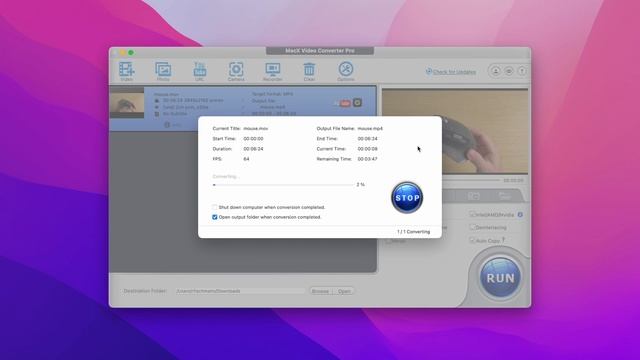Click the green maximize window button
Image resolution: width=640 pixels, height=360 pixels.
(131, 53)
